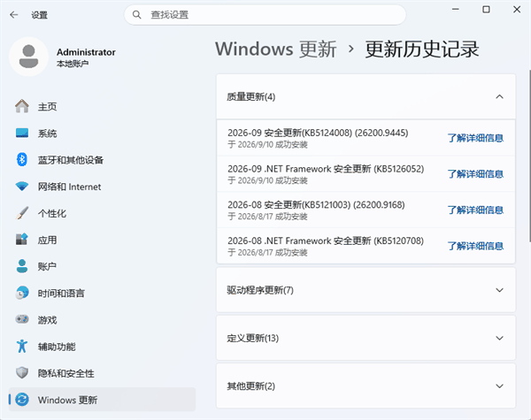Expand the 其他更新(2) section chevron

click(x=499, y=386)
